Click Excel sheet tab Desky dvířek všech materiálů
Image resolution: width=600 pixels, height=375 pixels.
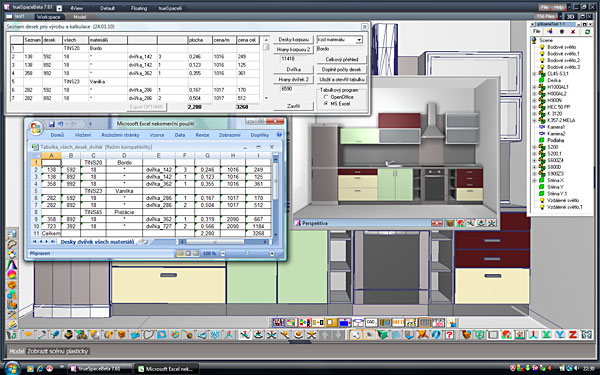point(97,242)
